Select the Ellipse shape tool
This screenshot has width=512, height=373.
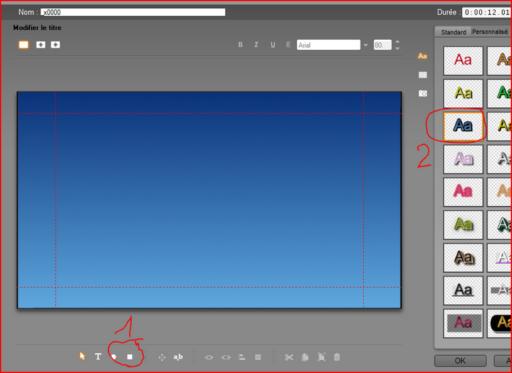tap(114, 357)
